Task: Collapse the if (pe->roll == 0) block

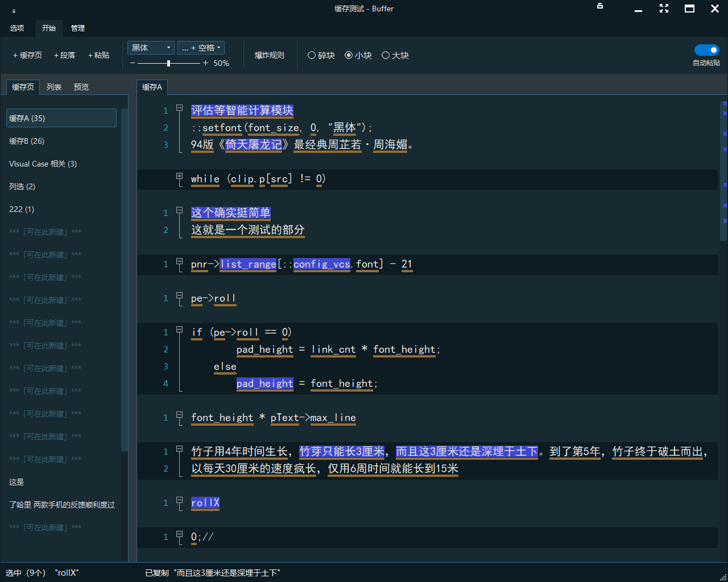Action: (x=179, y=330)
